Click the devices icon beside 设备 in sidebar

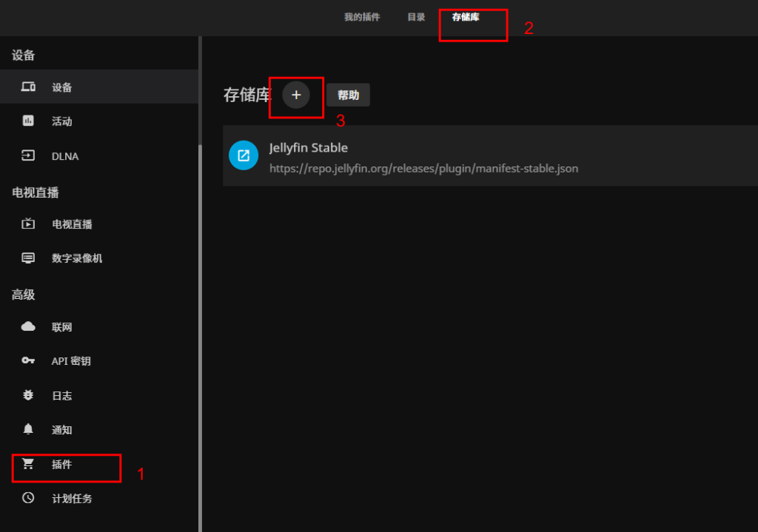[x=28, y=87]
